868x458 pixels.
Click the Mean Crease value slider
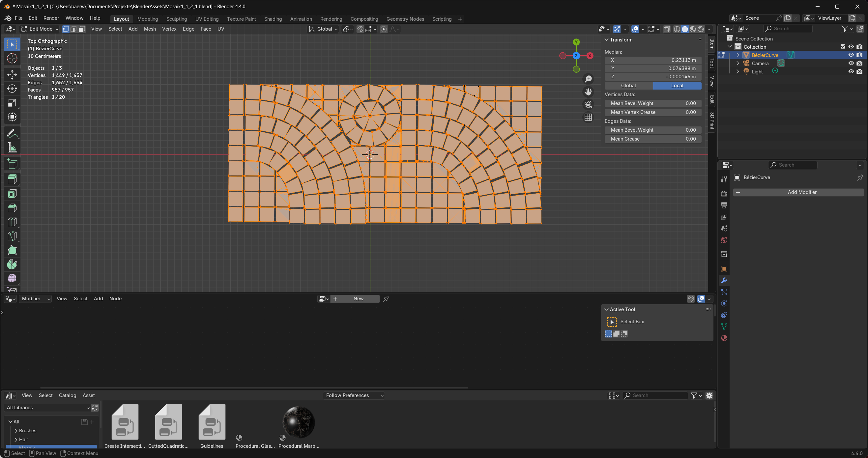(x=653, y=139)
